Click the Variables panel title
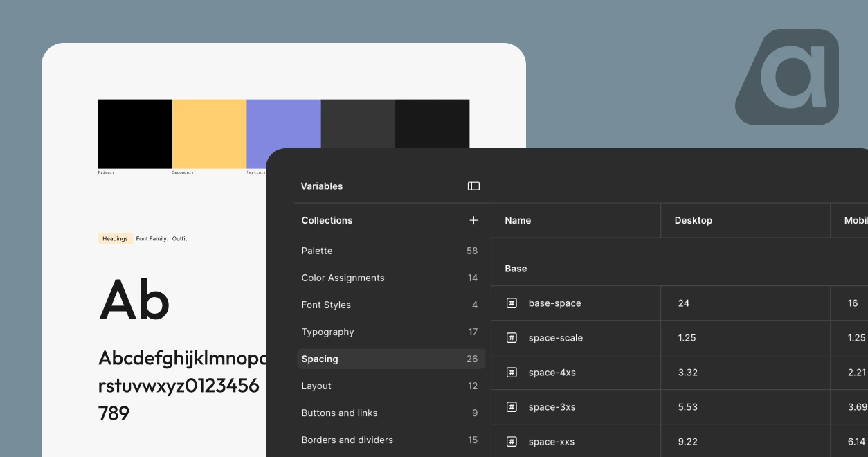This screenshot has height=457, width=868. [x=322, y=186]
